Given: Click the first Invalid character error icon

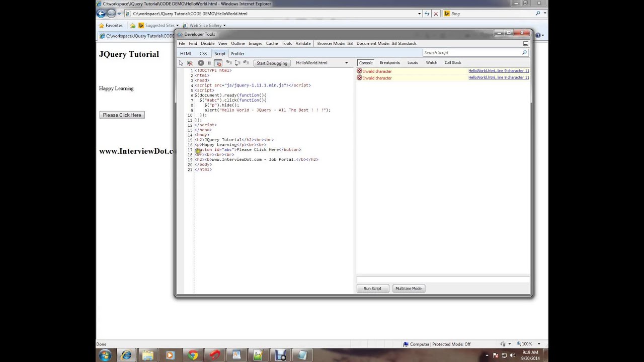Looking at the screenshot, I should (359, 71).
